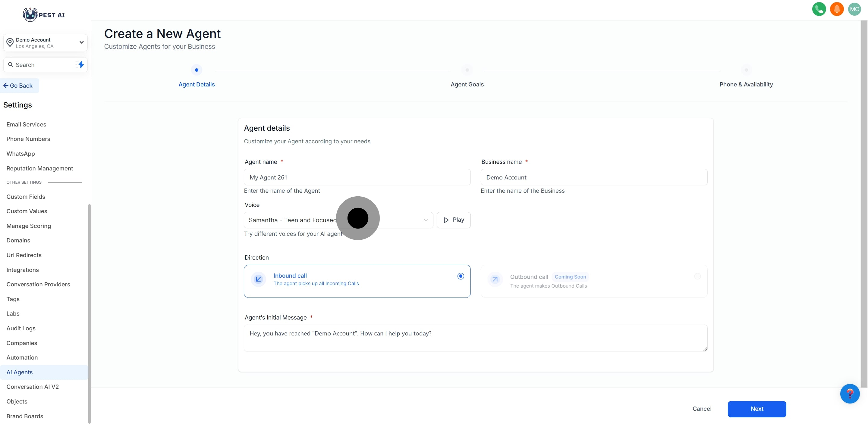
Task: Open Ai Agents in settings sidebar
Action: click(x=20, y=372)
